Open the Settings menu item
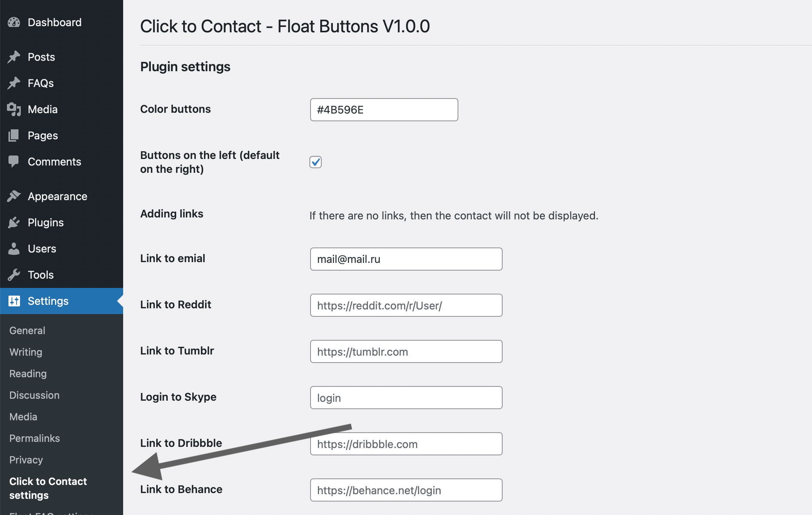 (x=48, y=301)
